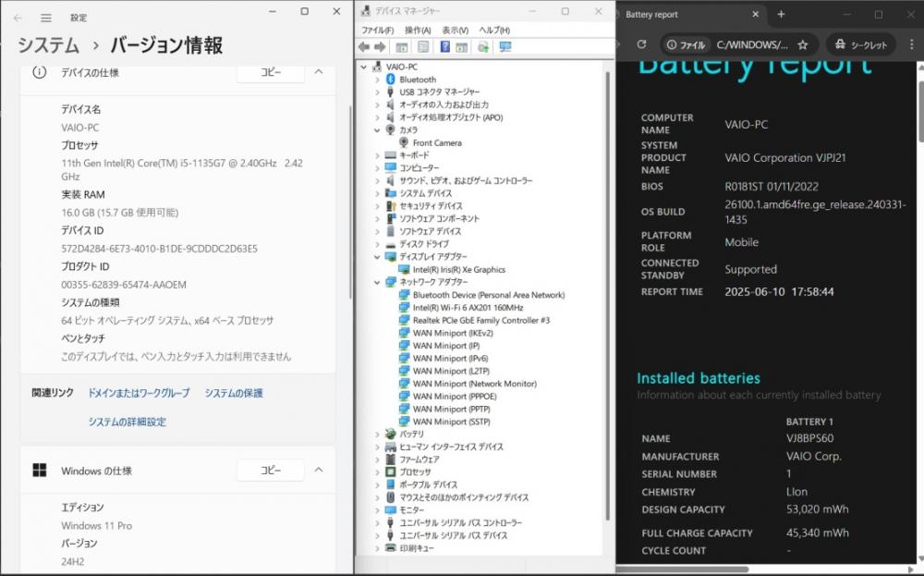
Task: Click the モニター category icon
Action: click(x=390, y=510)
